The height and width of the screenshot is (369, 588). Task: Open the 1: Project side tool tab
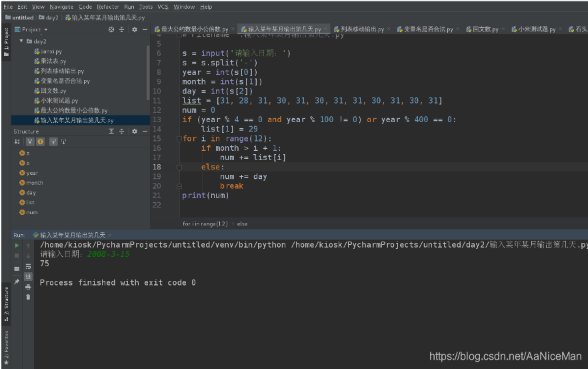pyautogui.click(x=6, y=41)
